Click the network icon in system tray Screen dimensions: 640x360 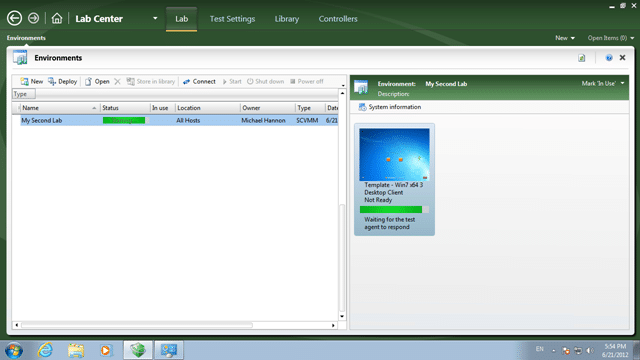578,351
